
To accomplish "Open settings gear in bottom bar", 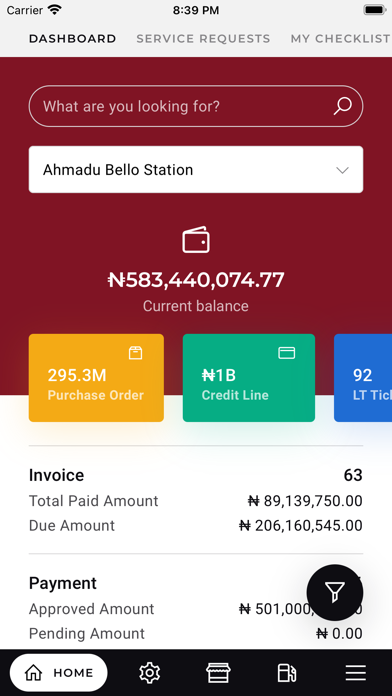I will pyautogui.click(x=150, y=673).
